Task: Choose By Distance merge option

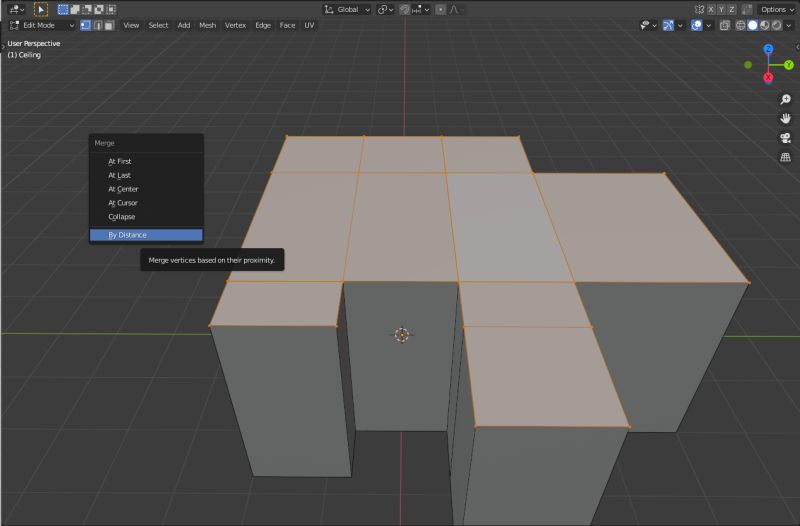Action: tap(146, 235)
